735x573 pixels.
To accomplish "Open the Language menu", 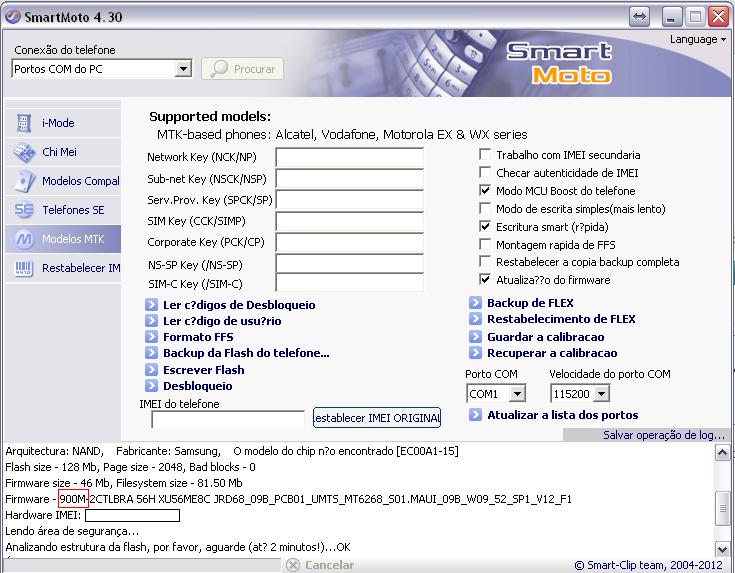I will 698,39.
